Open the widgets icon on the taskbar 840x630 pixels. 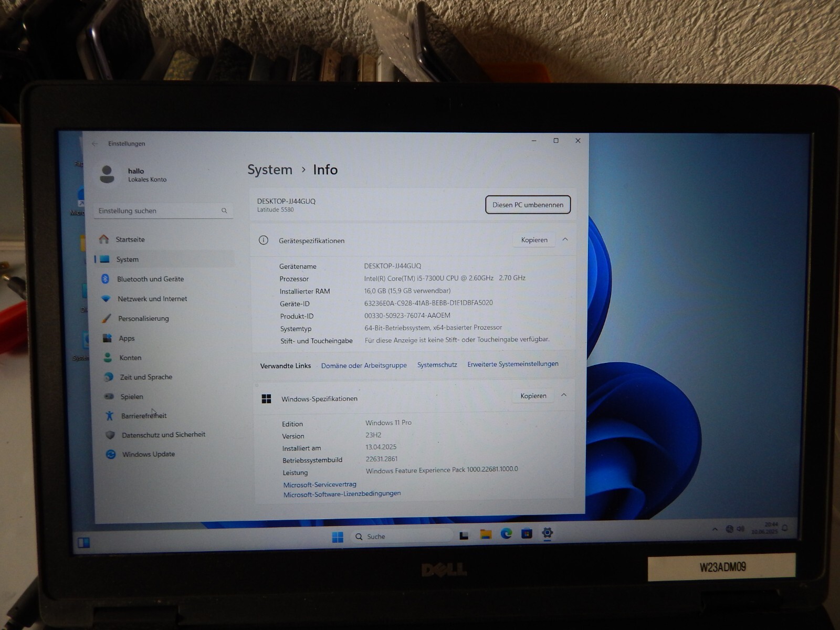pos(84,542)
